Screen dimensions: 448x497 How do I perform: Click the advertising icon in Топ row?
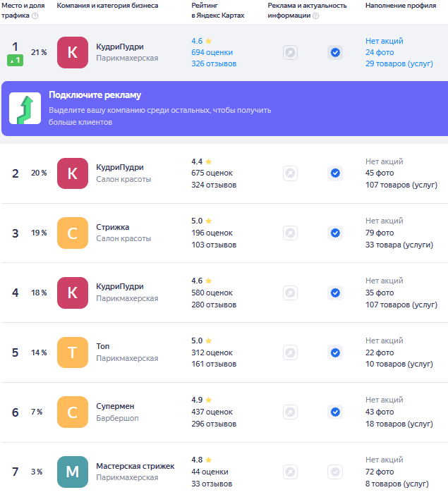[290, 352]
